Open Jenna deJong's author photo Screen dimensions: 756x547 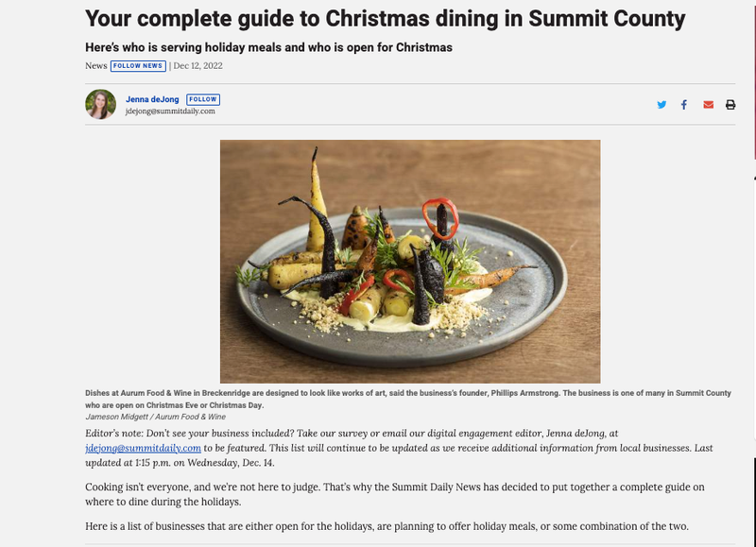(x=101, y=104)
